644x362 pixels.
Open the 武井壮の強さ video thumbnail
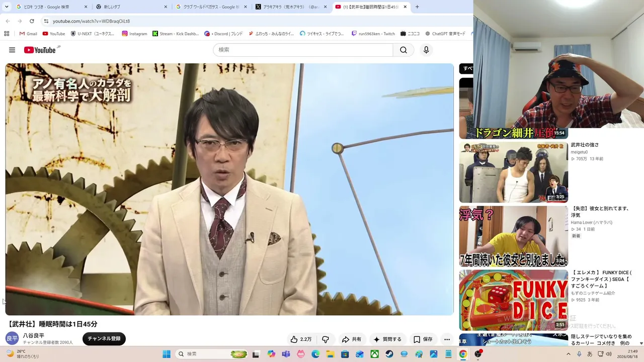click(x=514, y=172)
